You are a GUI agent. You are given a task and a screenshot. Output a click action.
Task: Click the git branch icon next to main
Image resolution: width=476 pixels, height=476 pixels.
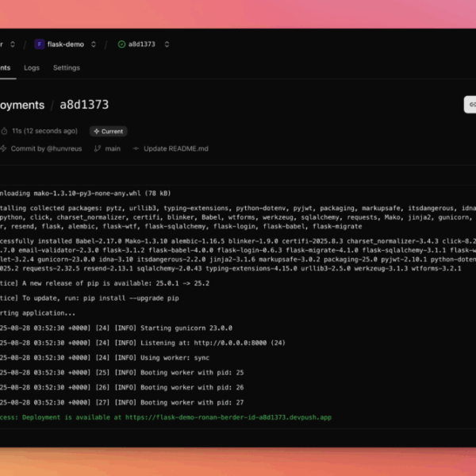[98, 148]
